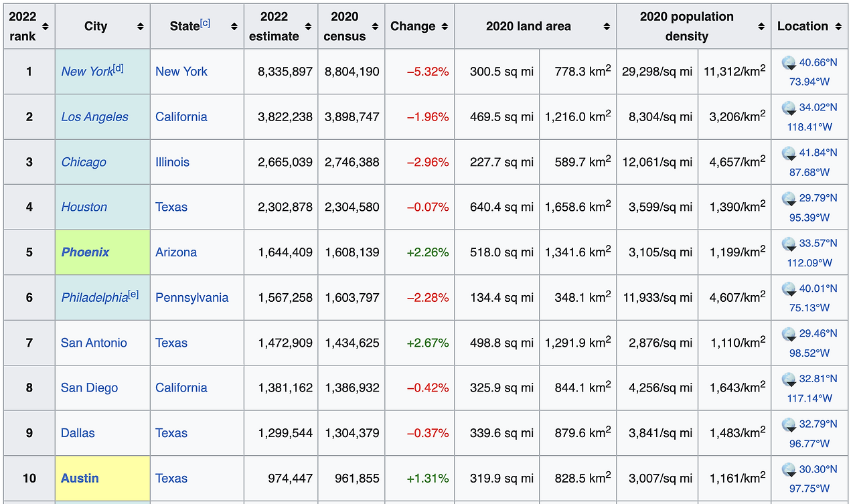Show map via globe icon for Philadelphia
Image resolution: width=857 pixels, height=504 pixels.
pos(789,289)
